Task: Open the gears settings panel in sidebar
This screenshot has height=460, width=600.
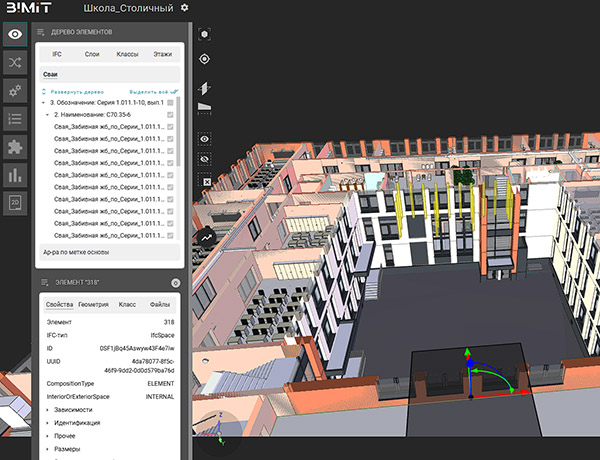Action: (x=16, y=90)
